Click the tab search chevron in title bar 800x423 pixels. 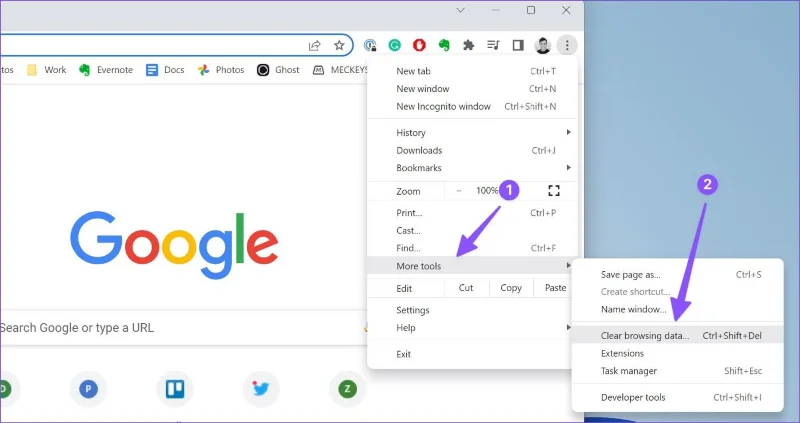pos(460,10)
